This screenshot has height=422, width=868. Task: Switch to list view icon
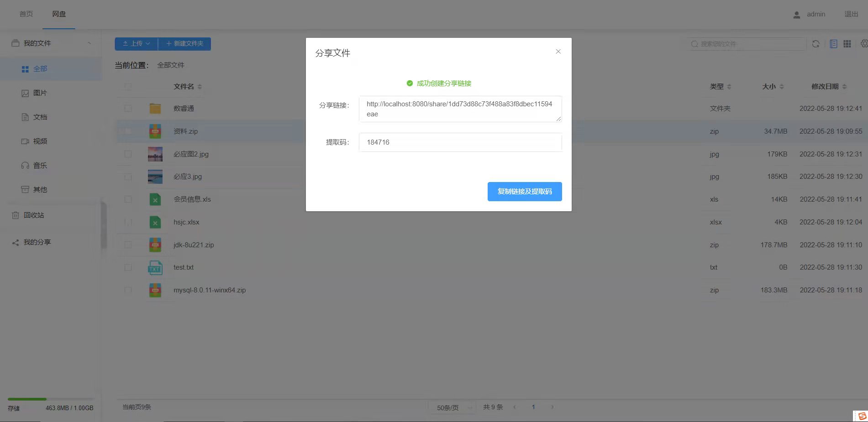[x=833, y=44]
